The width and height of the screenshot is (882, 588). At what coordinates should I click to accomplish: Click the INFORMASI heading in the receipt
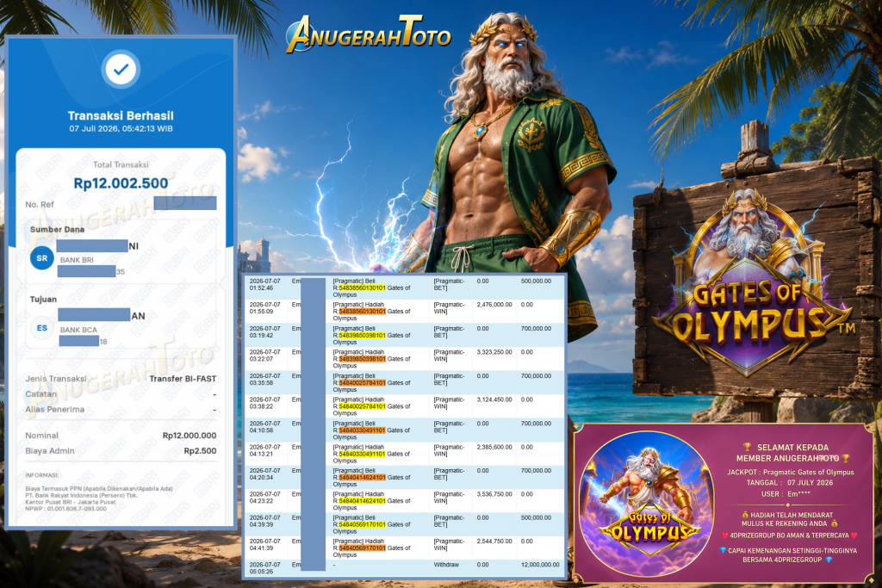pos(41,475)
